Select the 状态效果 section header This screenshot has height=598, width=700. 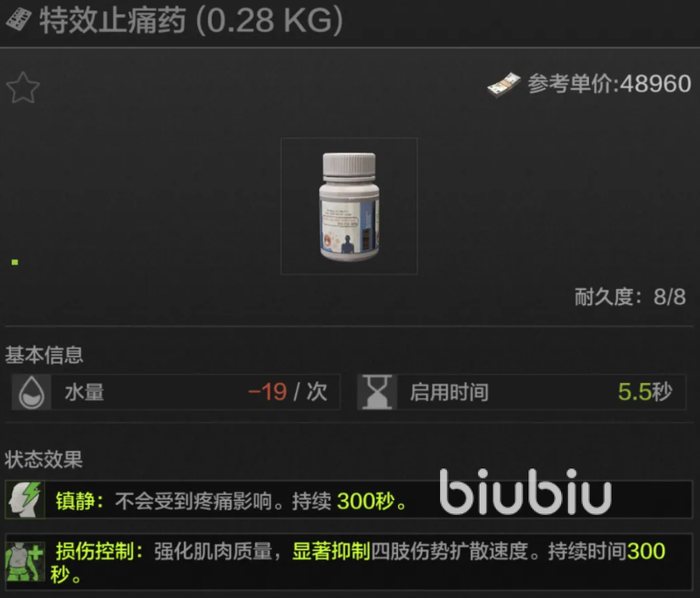pos(43,459)
